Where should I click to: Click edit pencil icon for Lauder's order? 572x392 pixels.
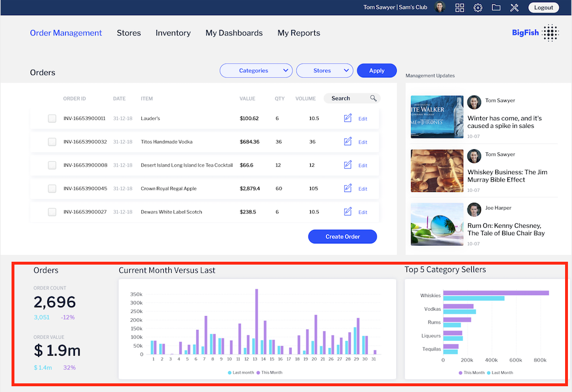click(348, 118)
